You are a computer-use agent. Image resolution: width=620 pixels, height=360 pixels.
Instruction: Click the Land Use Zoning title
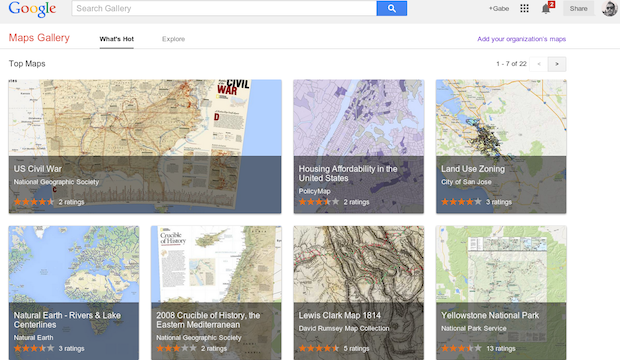tap(473, 169)
